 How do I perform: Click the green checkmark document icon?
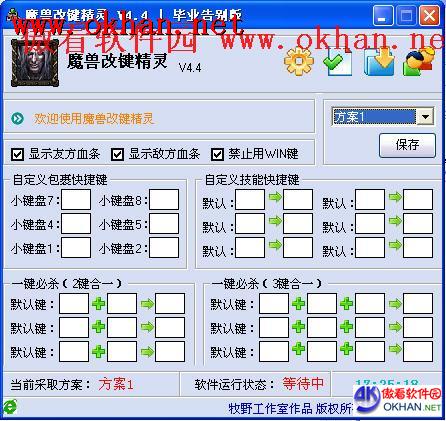[338, 61]
